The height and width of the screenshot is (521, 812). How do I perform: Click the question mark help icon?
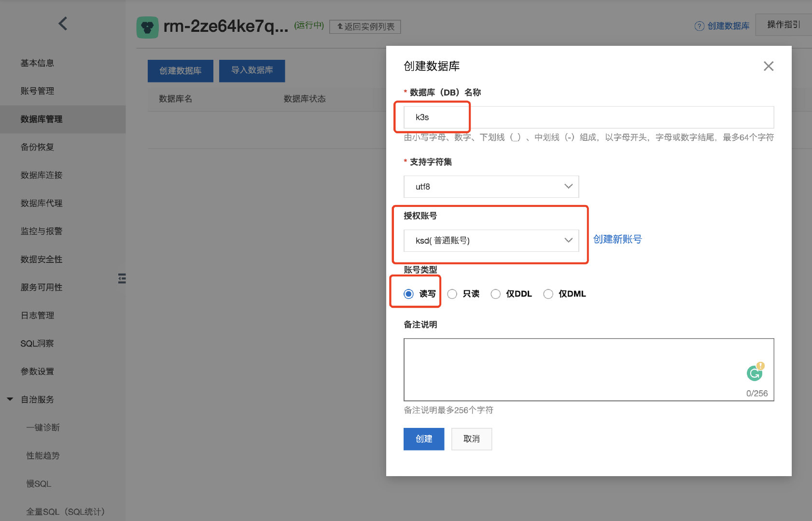point(699,26)
